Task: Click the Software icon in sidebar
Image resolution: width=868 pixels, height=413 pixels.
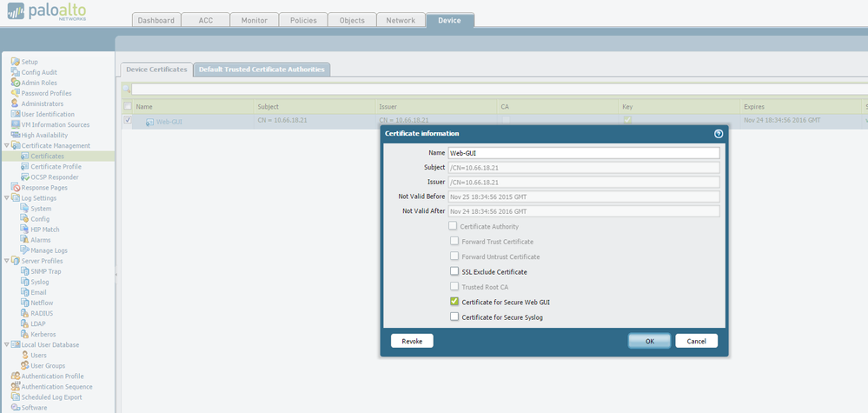Action: [15, 408]
